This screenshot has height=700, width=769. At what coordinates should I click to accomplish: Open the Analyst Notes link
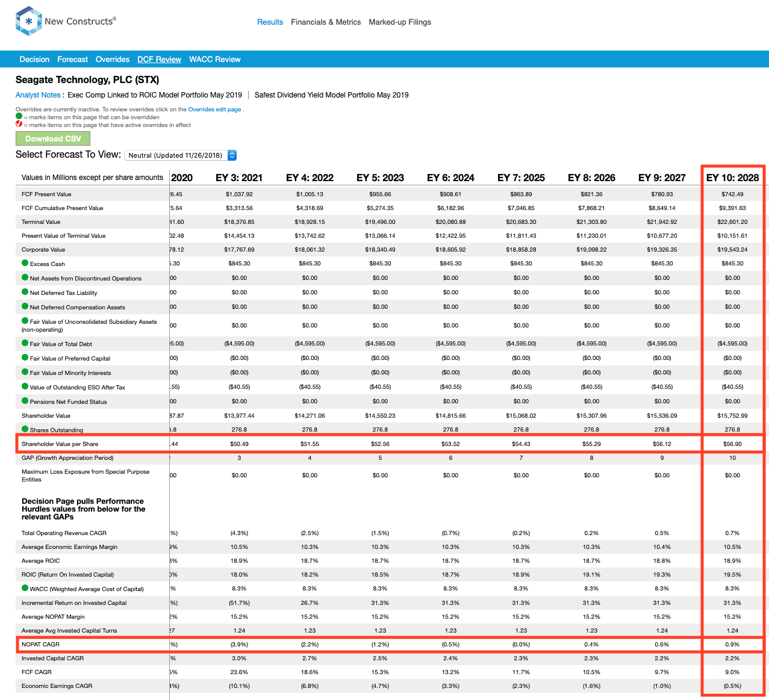tap(38, 95)
